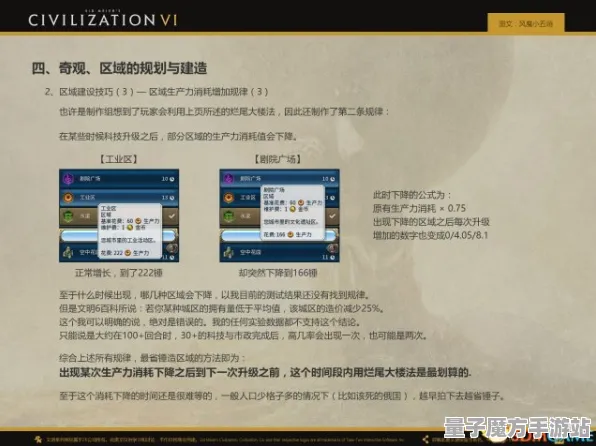Click the production gear icon next to 花费: 222
This screenshot has height=446, width=596.
coord(127,253)
